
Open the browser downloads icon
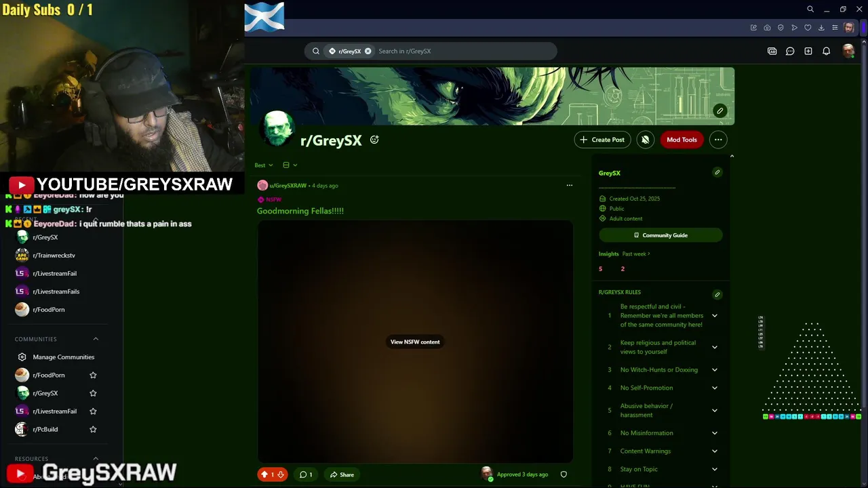(x=821, y=28)
